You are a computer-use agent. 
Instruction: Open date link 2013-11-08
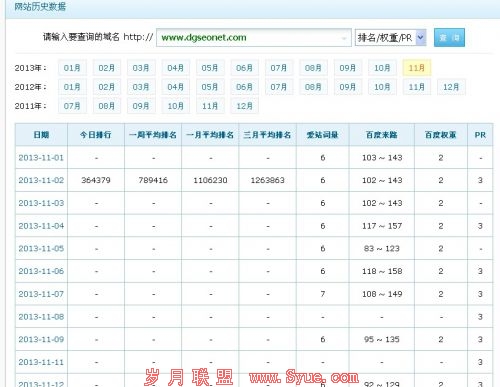coord(41,317)
